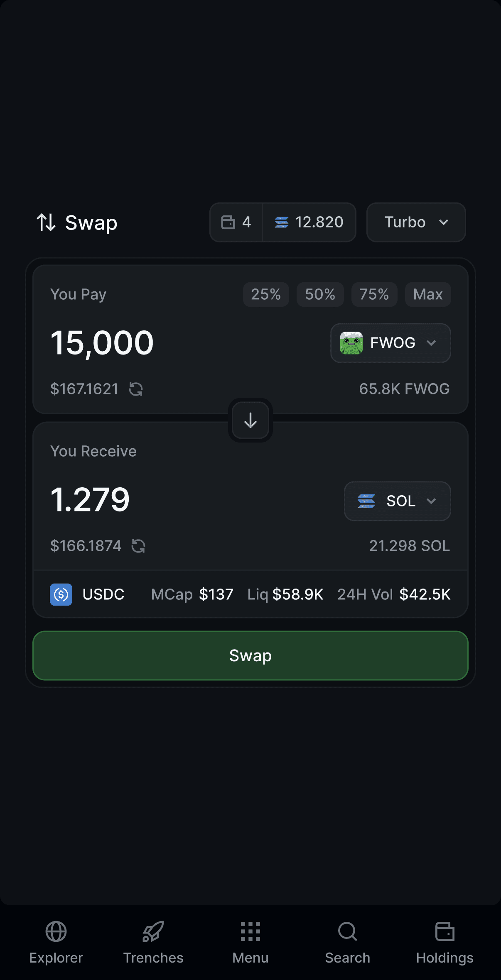Refresh the You Pay USD value

[x=136, y=389]
